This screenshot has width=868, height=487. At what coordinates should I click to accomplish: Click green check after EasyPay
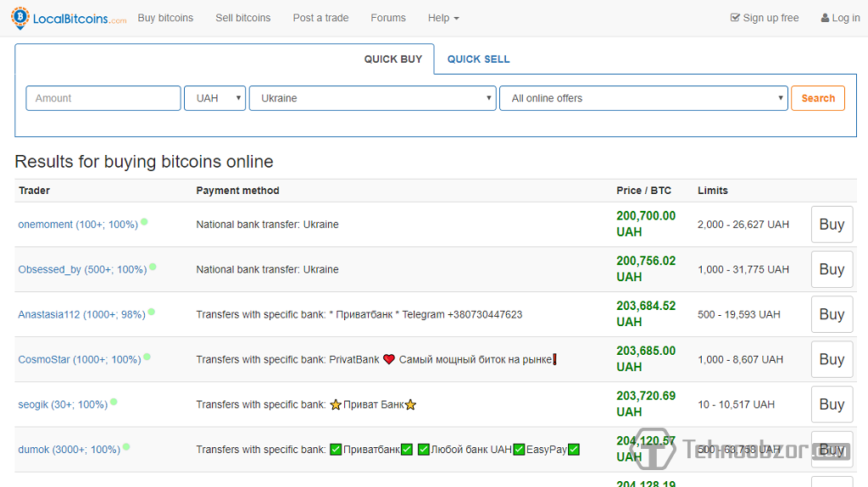[x=574, y=450]
